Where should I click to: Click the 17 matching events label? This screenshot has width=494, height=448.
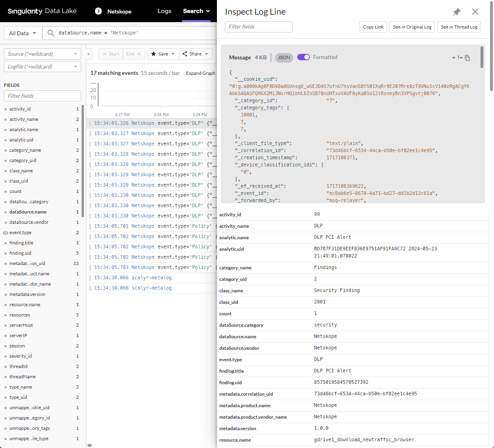[x=114, y=73]
